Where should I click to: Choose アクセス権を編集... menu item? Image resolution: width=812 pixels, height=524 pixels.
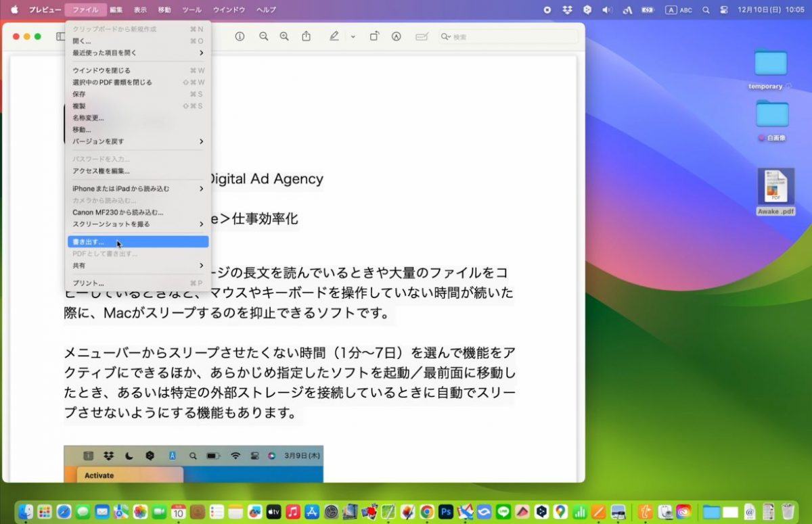tap(138, 171)
